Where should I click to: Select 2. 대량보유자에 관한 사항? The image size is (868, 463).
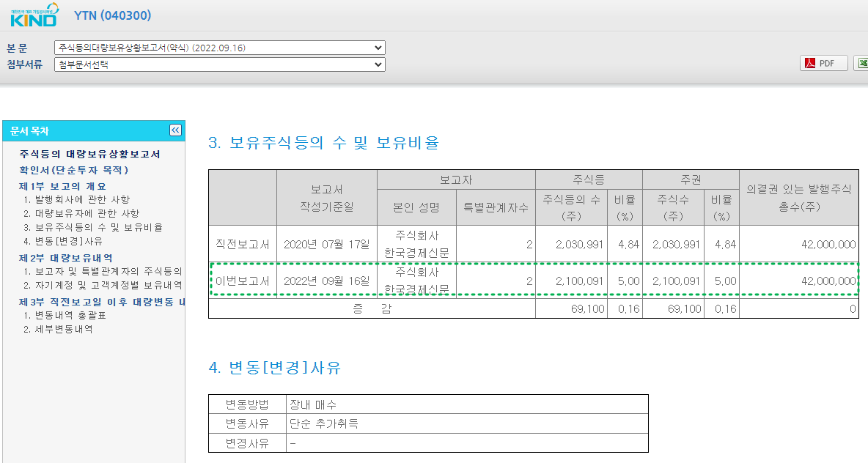(x=81, y=213)
